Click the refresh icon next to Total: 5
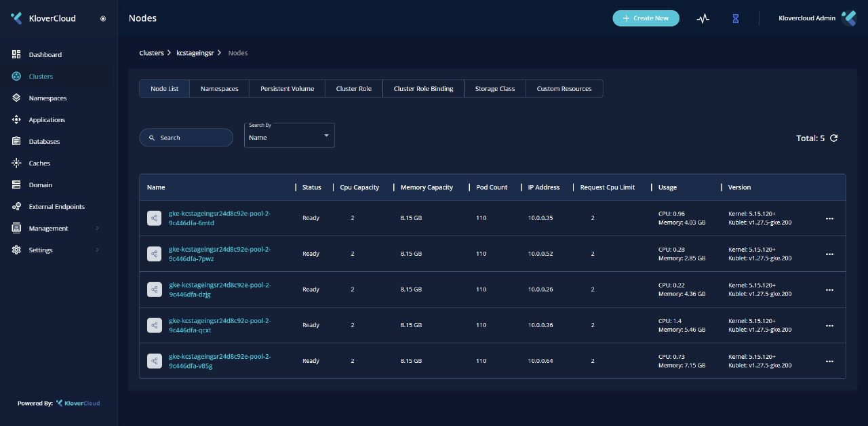The image size is (868, 426). [x=834, y=138]
